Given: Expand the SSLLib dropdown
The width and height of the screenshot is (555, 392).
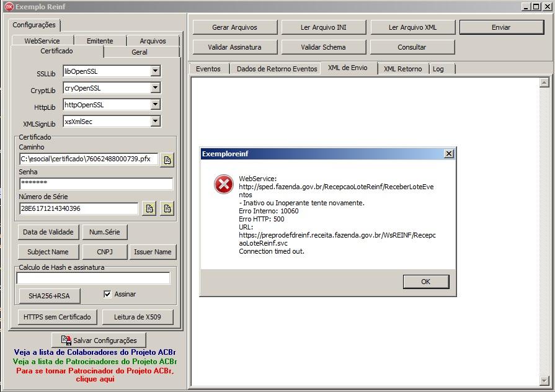Looking at the screenshot, I should coord(156,71).
